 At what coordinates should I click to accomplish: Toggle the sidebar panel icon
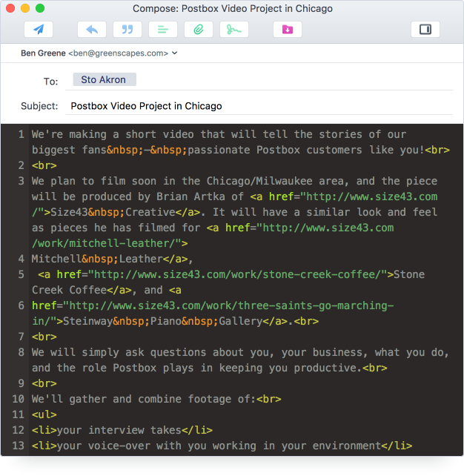coord(425,30)
